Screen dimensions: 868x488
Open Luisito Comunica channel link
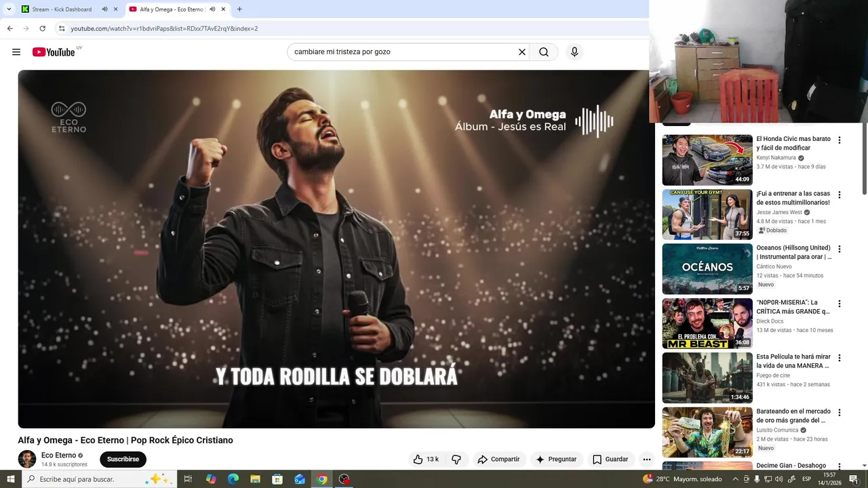[778, 430]
